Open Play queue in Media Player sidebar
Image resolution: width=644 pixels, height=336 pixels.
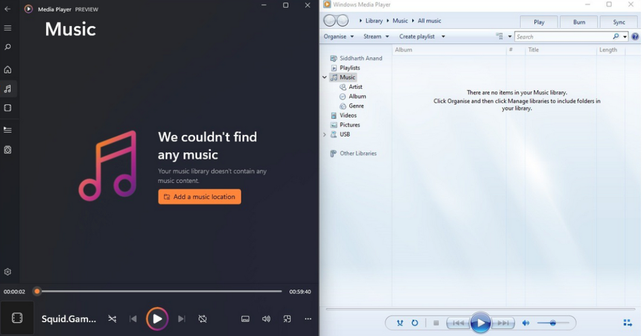[x=7, y=130]
